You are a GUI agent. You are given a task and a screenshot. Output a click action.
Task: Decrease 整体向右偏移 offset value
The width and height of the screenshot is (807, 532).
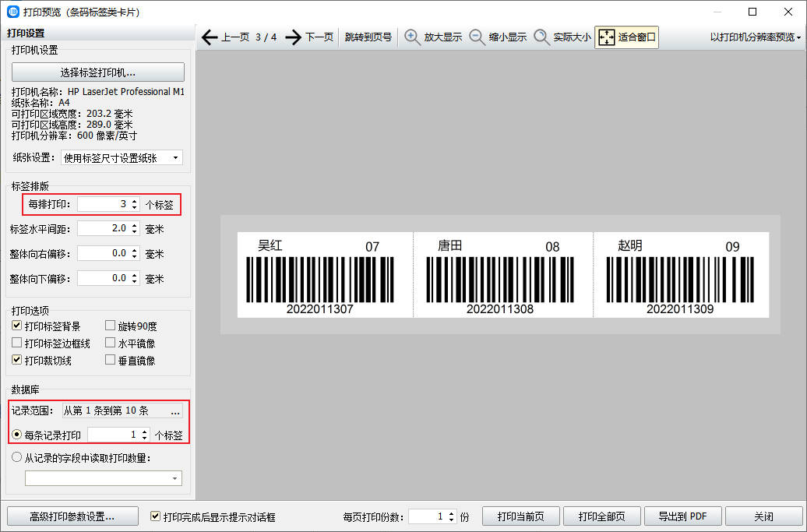tap(134, 256)
